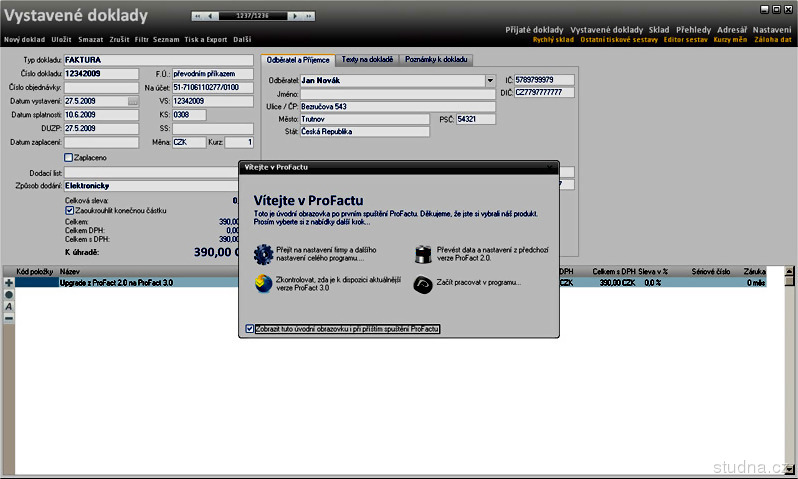Switch to Odběratel a Příjemce tab
This screenshot has height=479, width=798.
[x=298, y=60]
